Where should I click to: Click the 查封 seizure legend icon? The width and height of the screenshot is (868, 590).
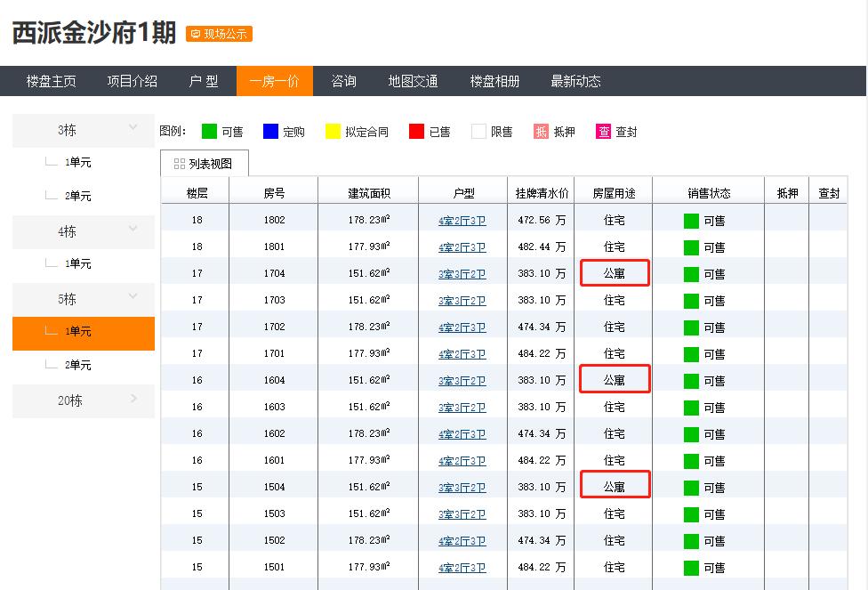coord(604,132)
